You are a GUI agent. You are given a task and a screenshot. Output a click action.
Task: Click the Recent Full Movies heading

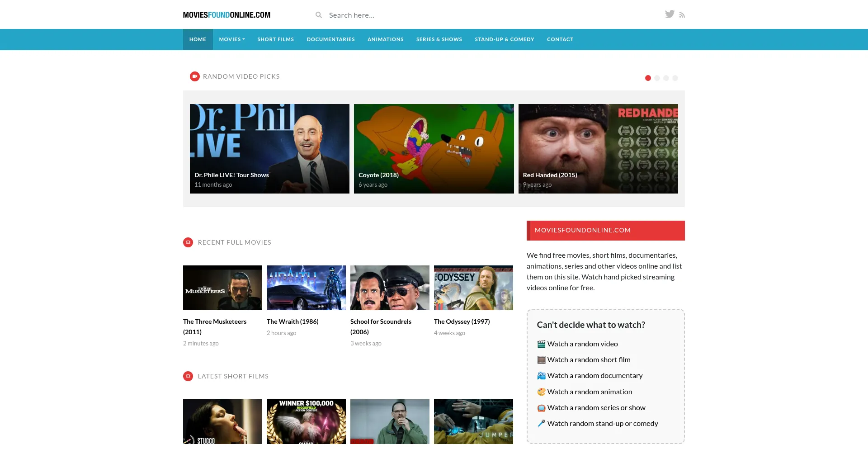pyautogui.click(x=235, y=242)
